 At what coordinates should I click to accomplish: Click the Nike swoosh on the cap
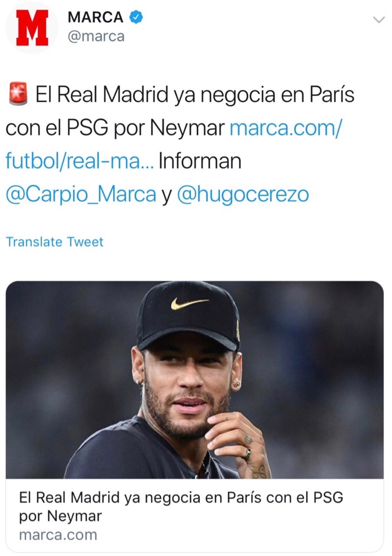189,303
